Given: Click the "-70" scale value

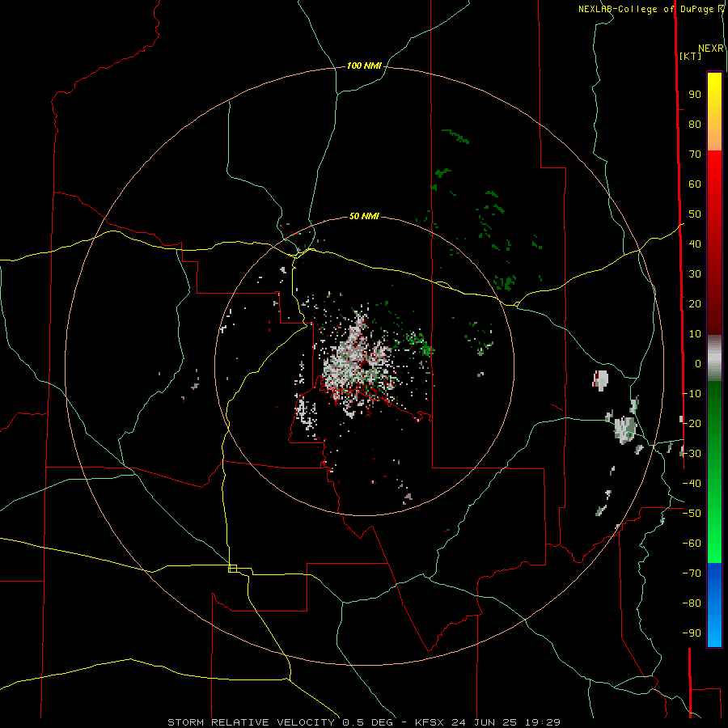Looking at the screenshot, I should 692,574.
